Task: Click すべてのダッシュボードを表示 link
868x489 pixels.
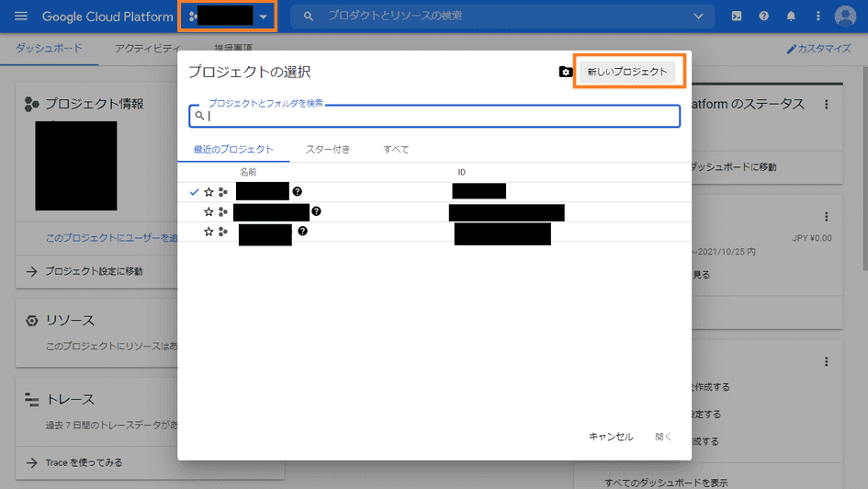Action: click(x=666, y=483)
